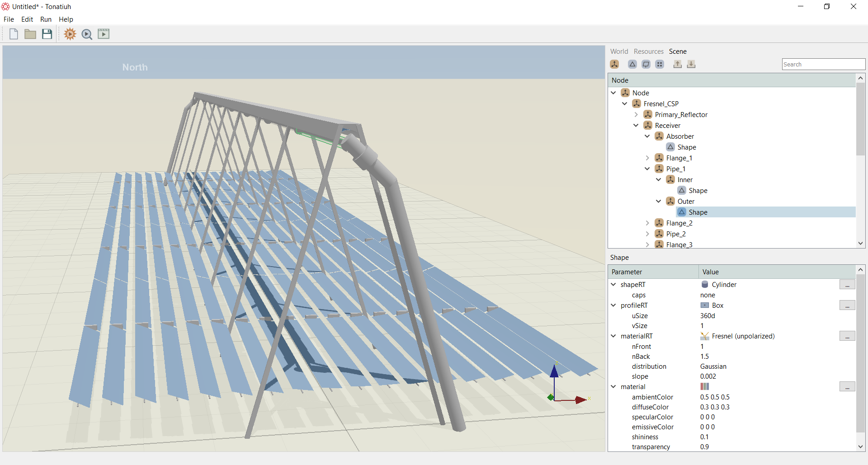
Task: Click the blue rectangle insert icon
Action: [646, 64]
